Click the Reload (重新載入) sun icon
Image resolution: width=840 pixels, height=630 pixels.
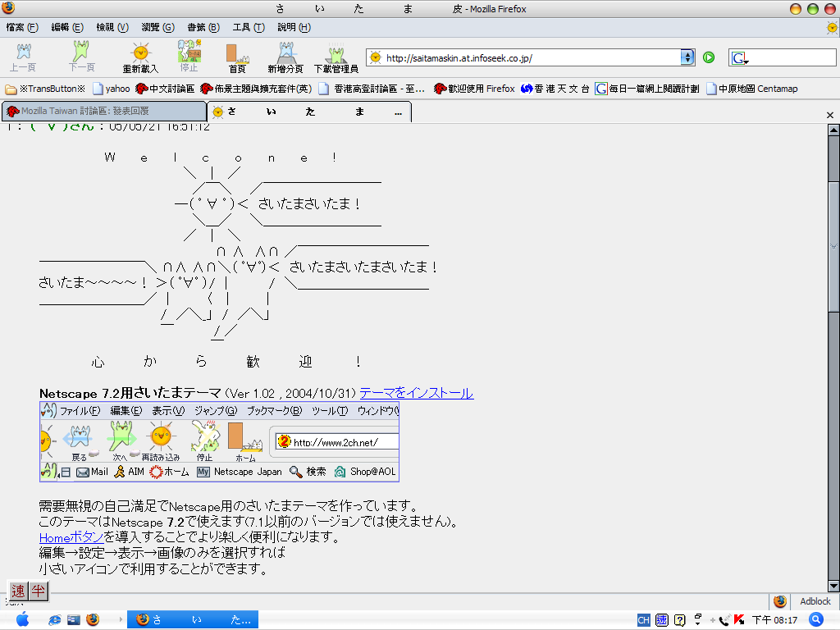point(140,55)
